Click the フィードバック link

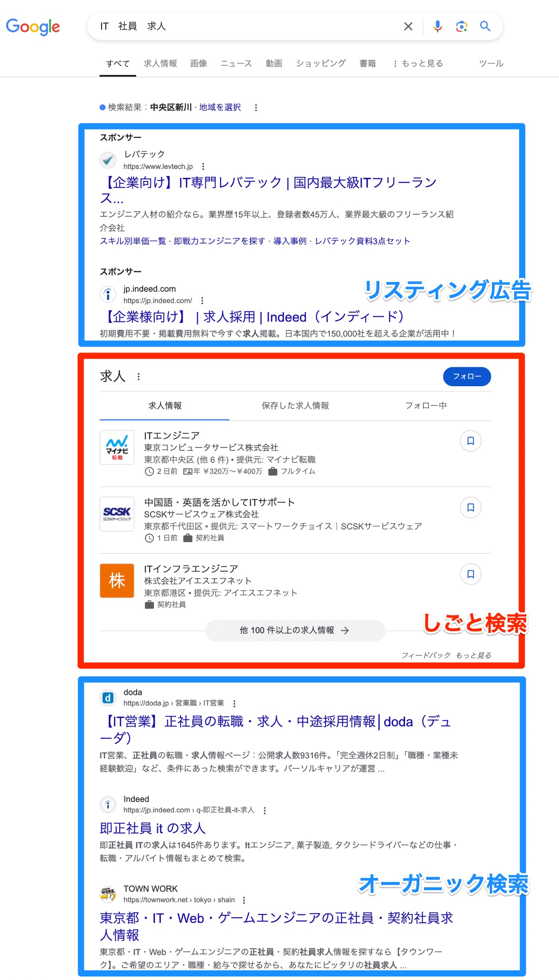coord(426,655)
